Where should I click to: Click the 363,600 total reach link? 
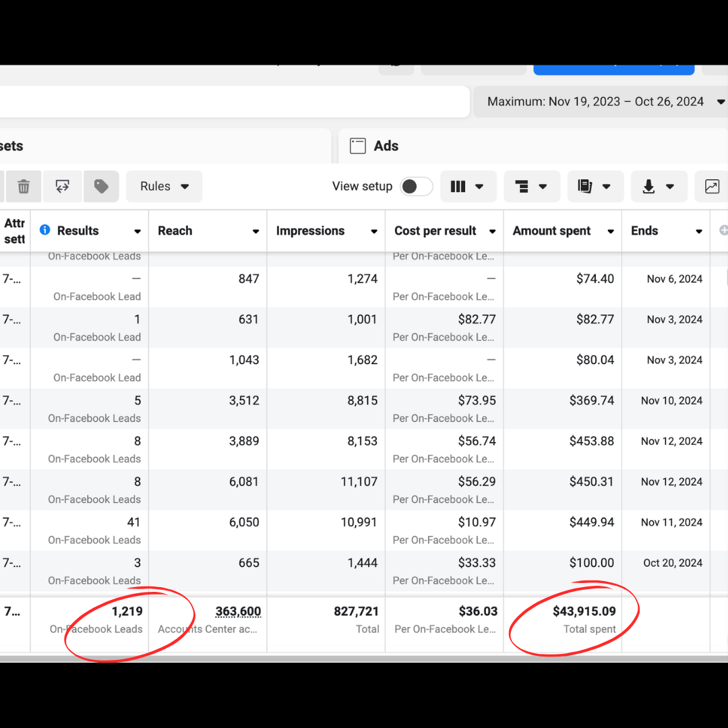click(x=238, y=611)
